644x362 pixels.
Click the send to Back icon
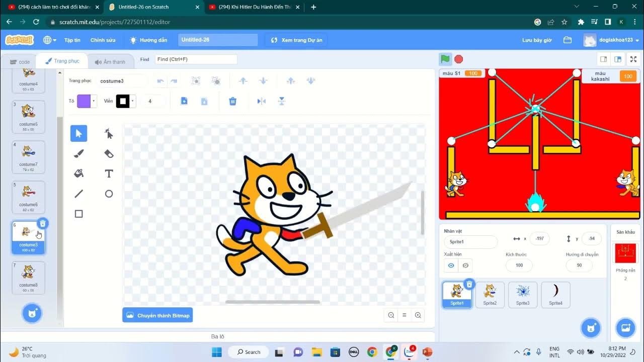(x=310, y=80)
